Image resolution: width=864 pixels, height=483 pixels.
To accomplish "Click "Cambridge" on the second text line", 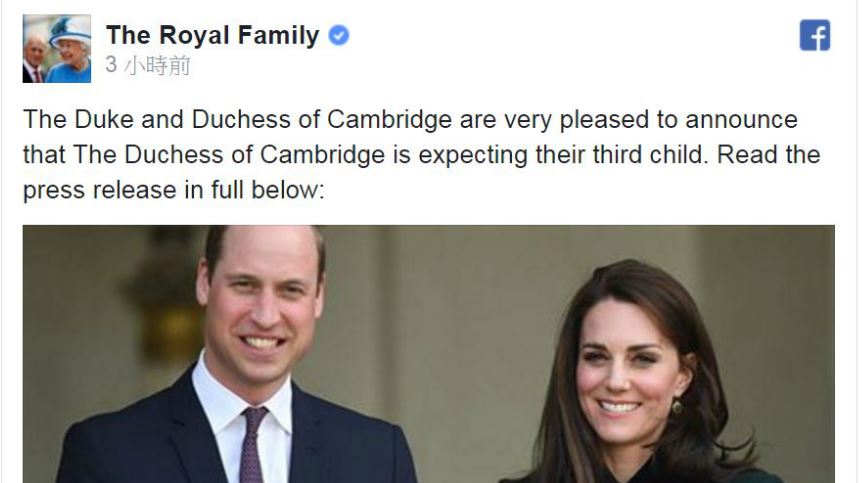I will coord(322,155).
